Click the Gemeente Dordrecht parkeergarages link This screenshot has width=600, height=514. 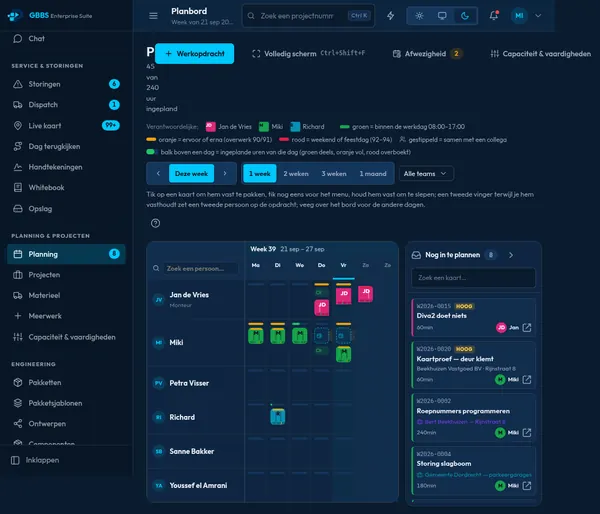pyautogui.click(x=474, y=475)
